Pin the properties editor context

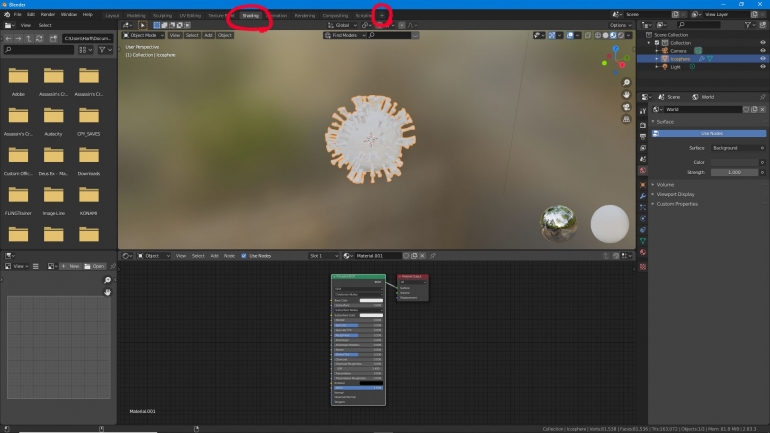(763, 97)
